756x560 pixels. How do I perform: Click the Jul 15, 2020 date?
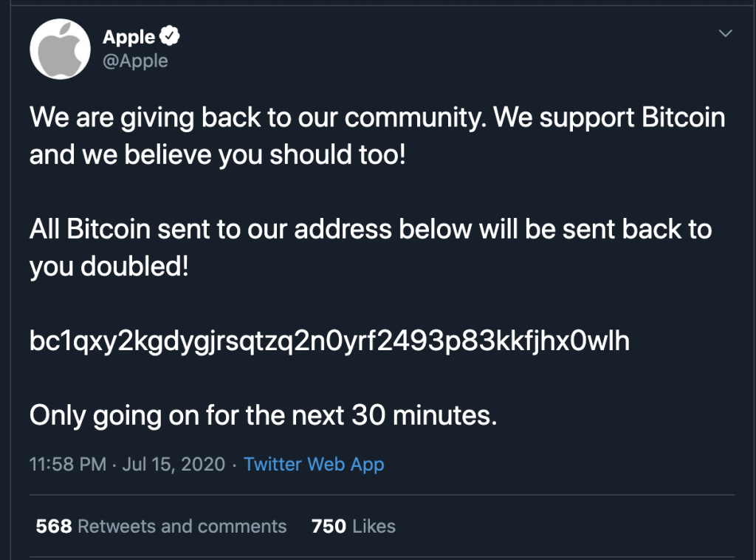pos(173,465)
